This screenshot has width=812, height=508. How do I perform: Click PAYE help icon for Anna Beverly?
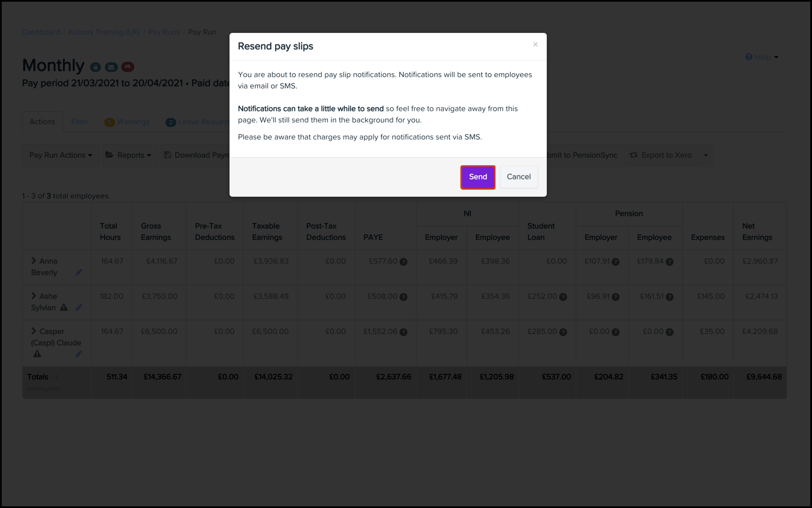pyautogui.click(x=403, y=262)
